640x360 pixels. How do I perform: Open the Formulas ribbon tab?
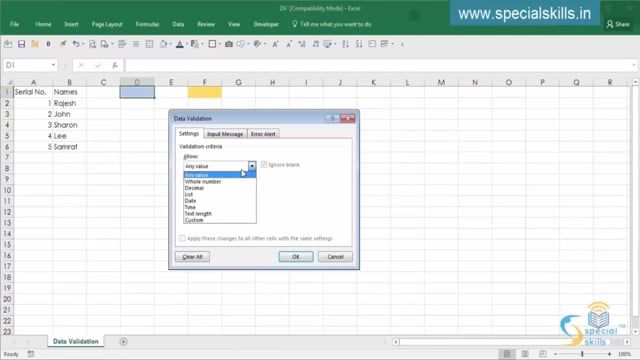147,24
